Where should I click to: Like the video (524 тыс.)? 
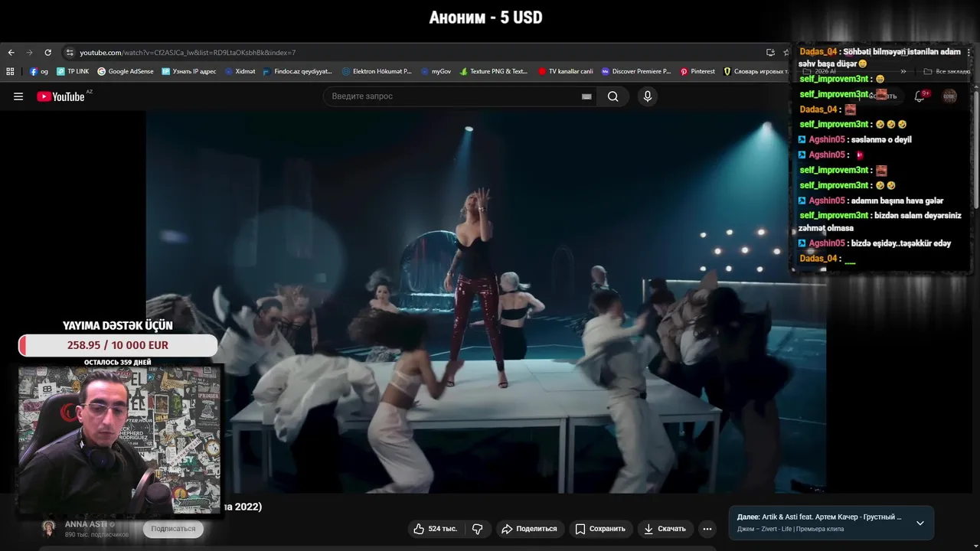coord(435,529)
